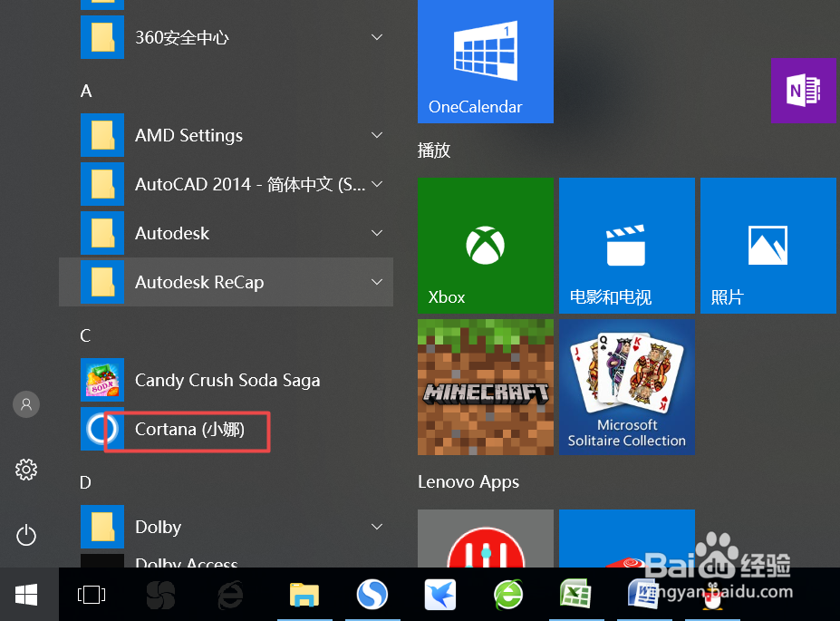
Task: Open the OneNote tile
Action: coord(803,91)
